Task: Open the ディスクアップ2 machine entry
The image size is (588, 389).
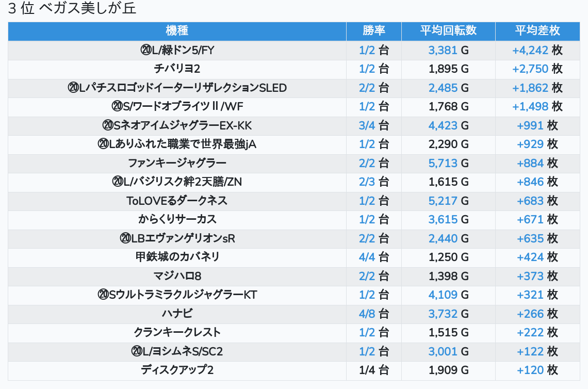Action: [177, 370]
